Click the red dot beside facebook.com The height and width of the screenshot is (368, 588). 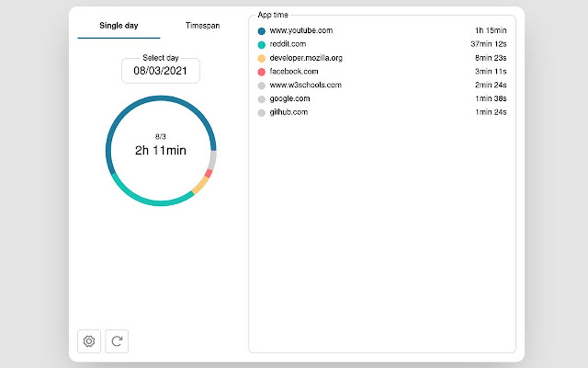262,71
